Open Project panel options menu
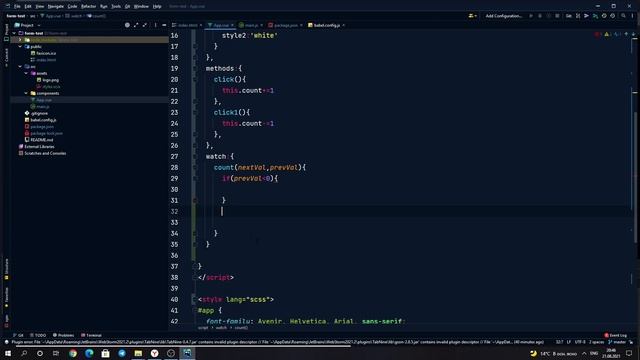This screenshot has height=360, width=640. 156,25
